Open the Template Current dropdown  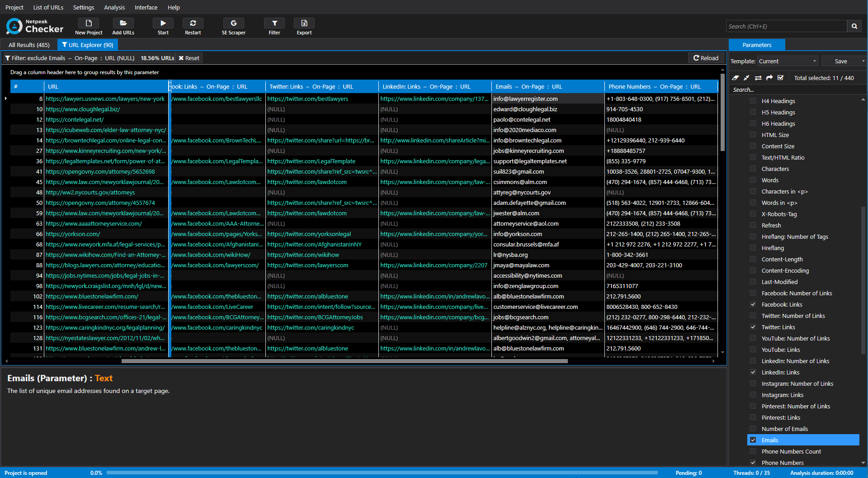788,61
